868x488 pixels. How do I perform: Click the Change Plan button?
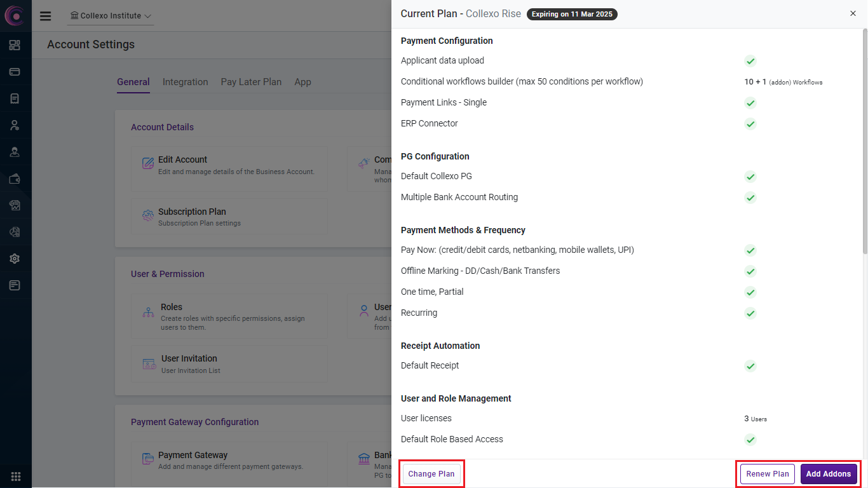click(431, 474)
